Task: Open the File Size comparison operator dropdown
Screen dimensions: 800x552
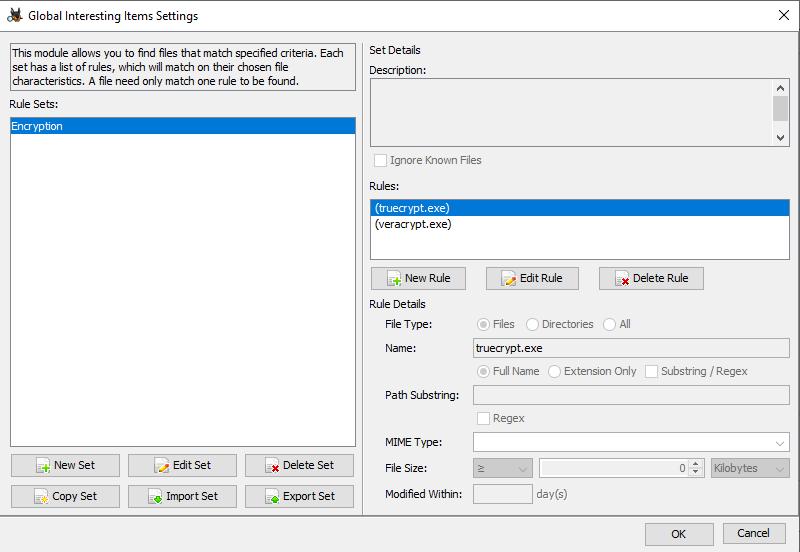Action: (502, 468)
